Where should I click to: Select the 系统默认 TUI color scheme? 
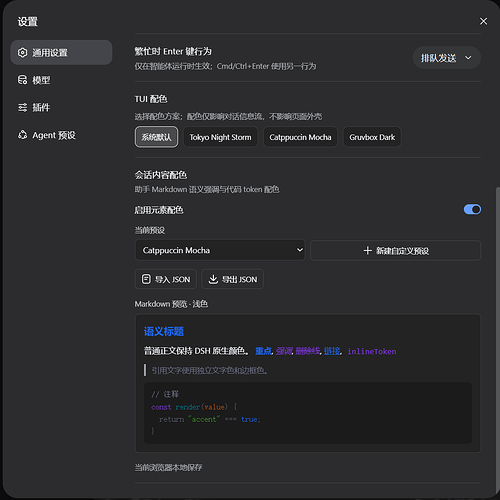pyautogui.click(x=156, y=137)
